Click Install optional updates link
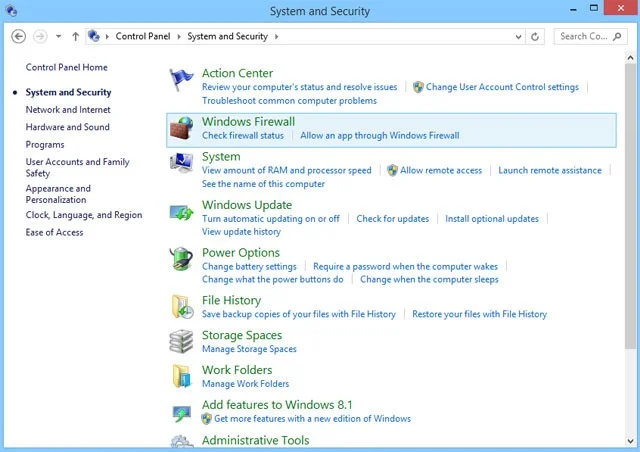Viewport: 640px width, 452px height. coord(492,219)
